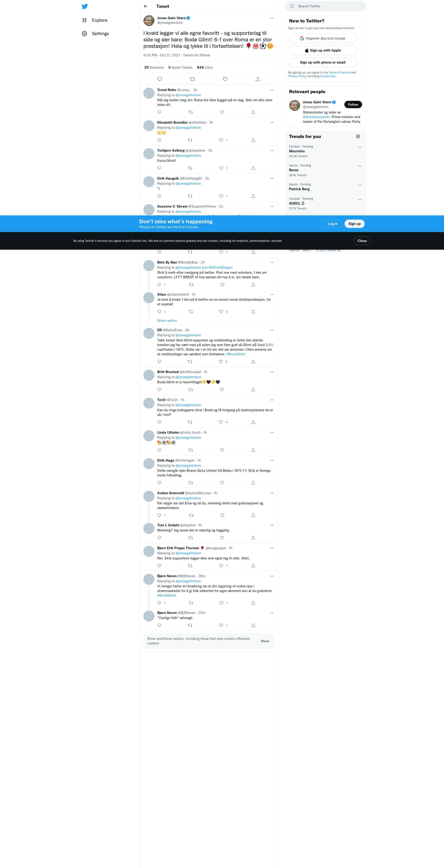Open more menu for Patrick Berg trend
Viewport: 444px width, 868px height.
pos(360,185)
